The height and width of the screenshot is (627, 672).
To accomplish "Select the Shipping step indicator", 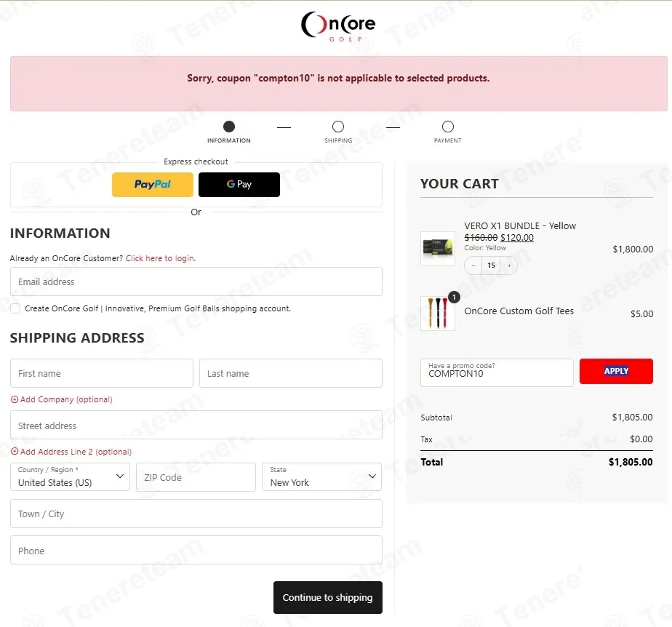I will coord(338,132).
